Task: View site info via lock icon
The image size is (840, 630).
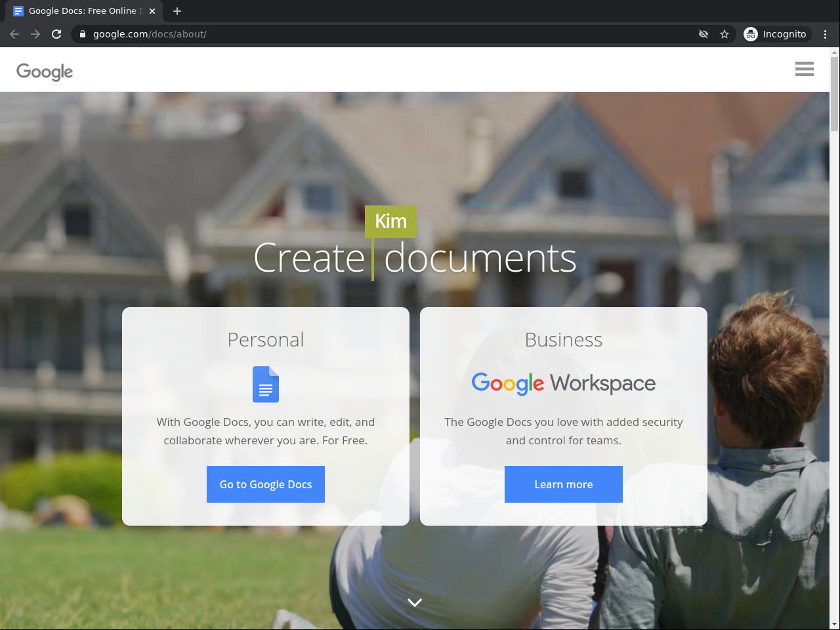Action: 83,34
